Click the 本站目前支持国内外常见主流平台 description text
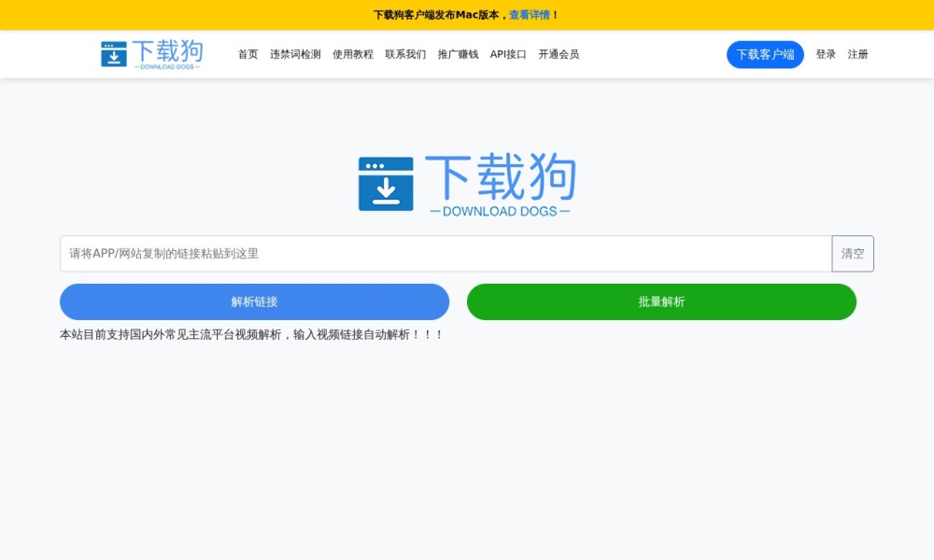Viewport: 934px width, 560px height. pos(250,334)
